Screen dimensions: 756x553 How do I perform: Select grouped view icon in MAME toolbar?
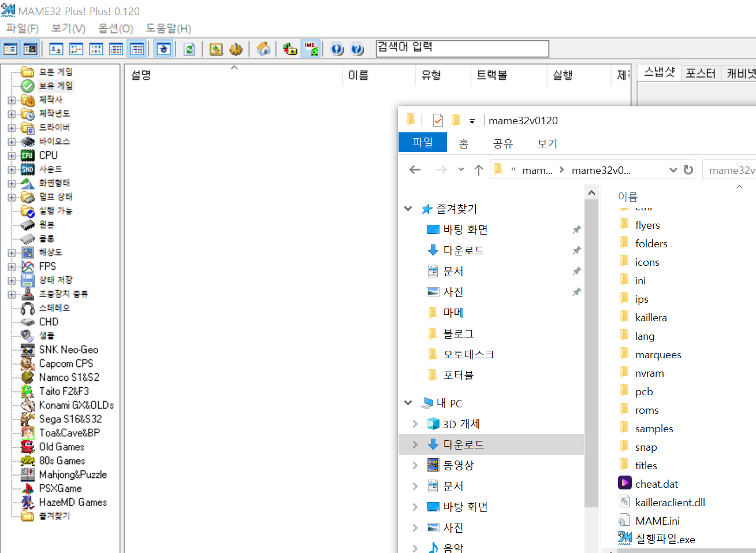137,49
